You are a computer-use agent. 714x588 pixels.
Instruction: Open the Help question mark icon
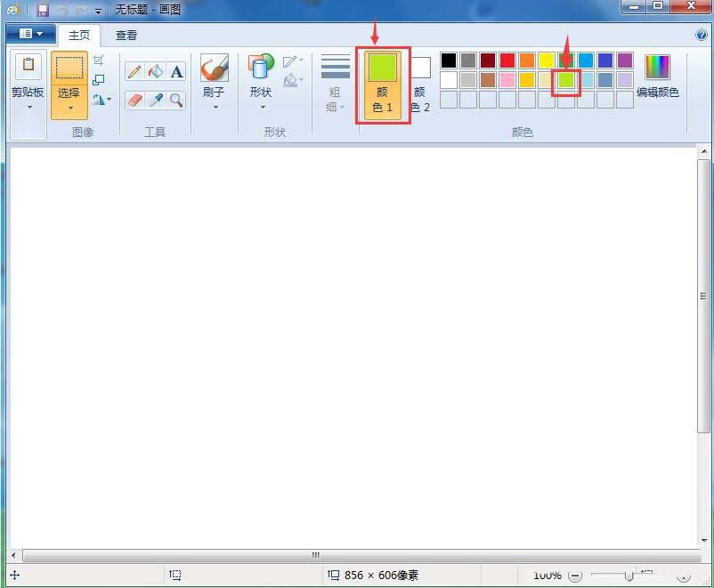[702, 35]
